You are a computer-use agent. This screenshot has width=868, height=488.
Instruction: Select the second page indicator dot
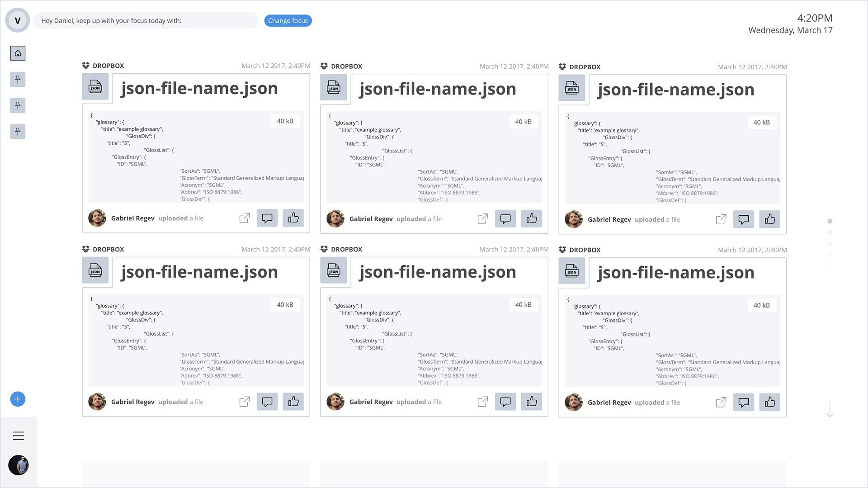point(830,232)
